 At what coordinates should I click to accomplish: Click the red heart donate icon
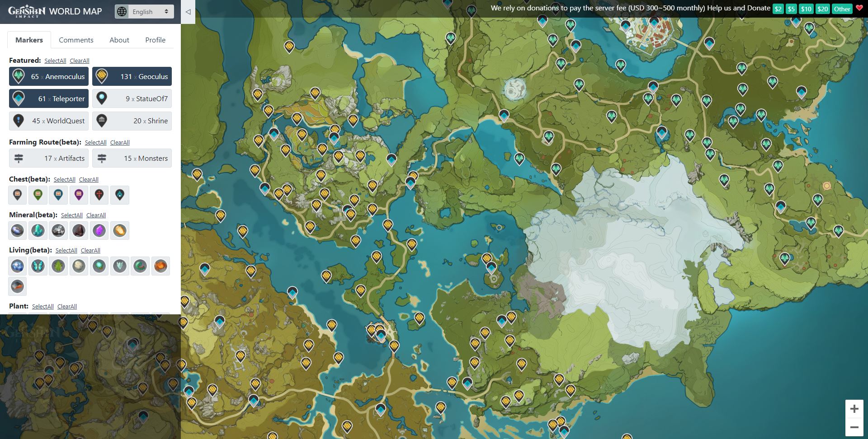coord(859,8)
